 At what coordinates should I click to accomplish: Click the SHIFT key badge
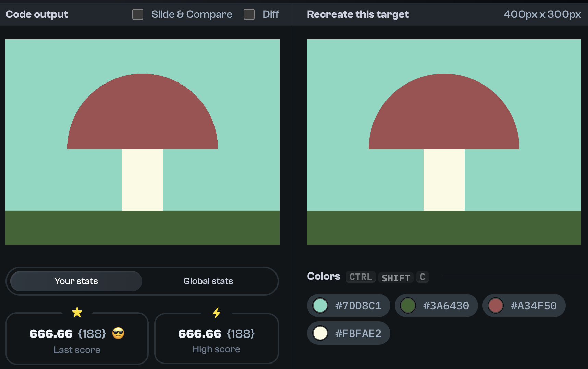396,278
